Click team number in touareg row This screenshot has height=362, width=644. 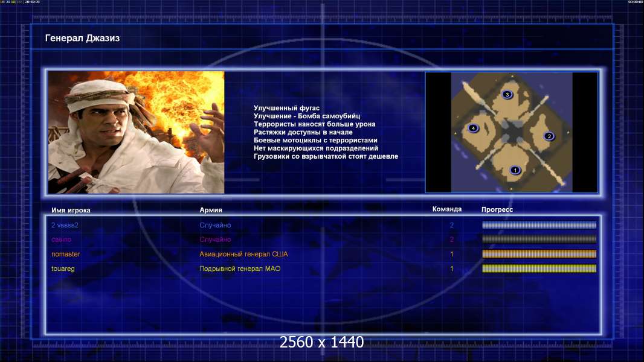452,269
